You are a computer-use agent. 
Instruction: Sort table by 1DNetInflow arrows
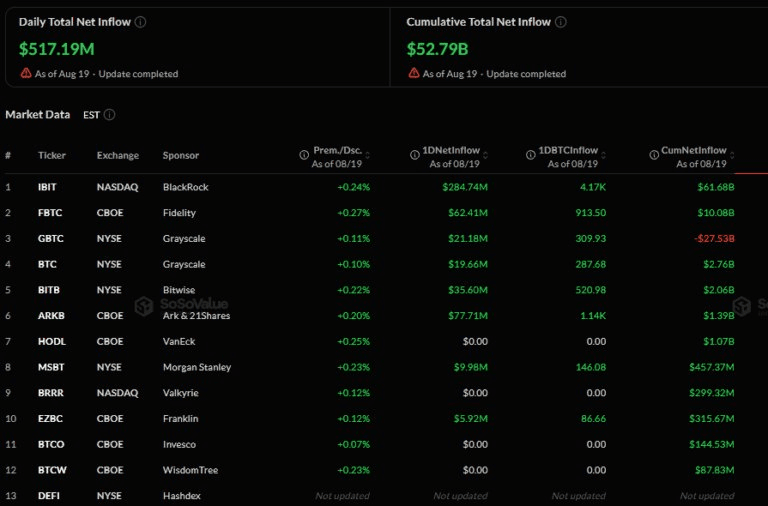coord(485,155)
